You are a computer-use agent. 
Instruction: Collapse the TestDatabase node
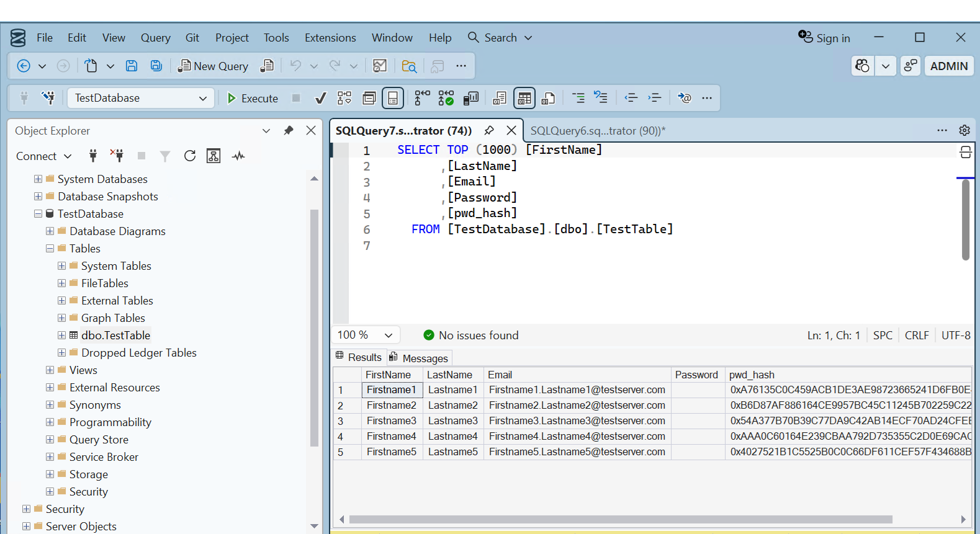38,213
